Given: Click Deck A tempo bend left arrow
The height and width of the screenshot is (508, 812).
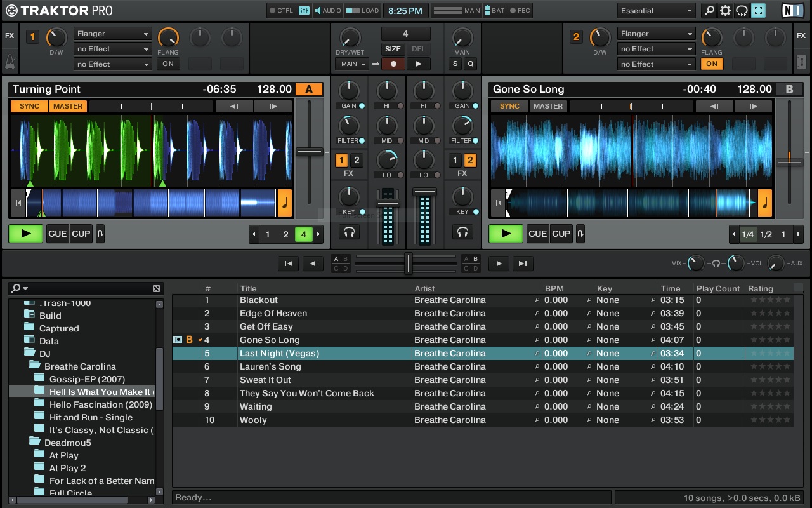Looking at the screenshot, I should [233, 106].
